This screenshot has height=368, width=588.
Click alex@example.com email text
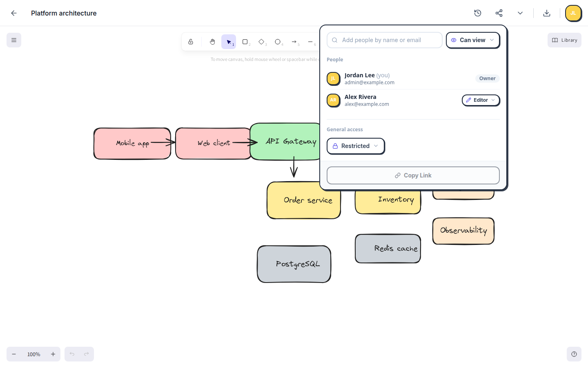pos(367,104)
